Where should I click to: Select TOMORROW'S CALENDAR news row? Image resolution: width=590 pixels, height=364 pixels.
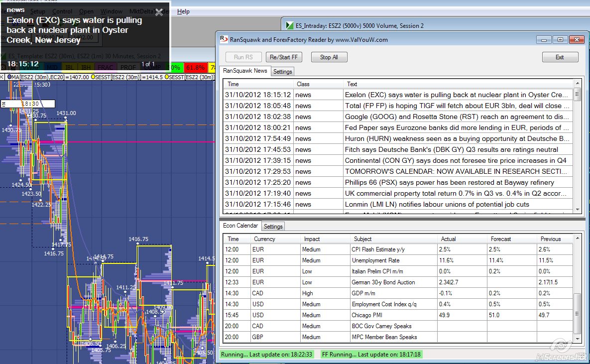(x=398, y=171)
